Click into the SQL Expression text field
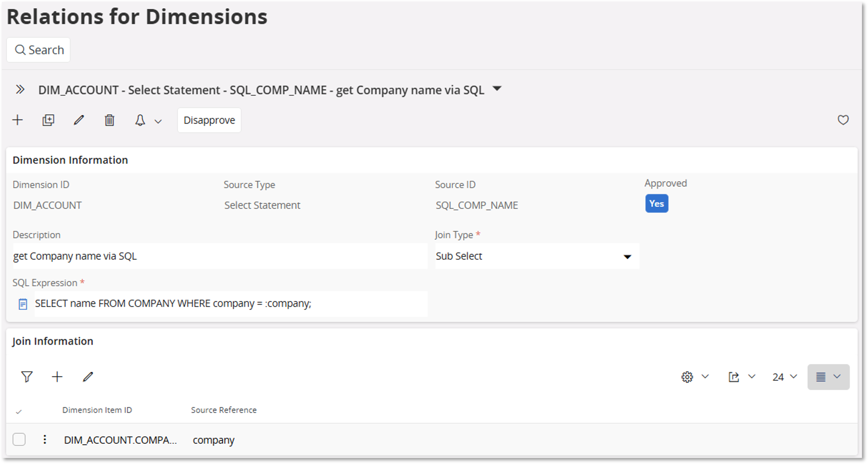868x464 pixels. (231, 304)
